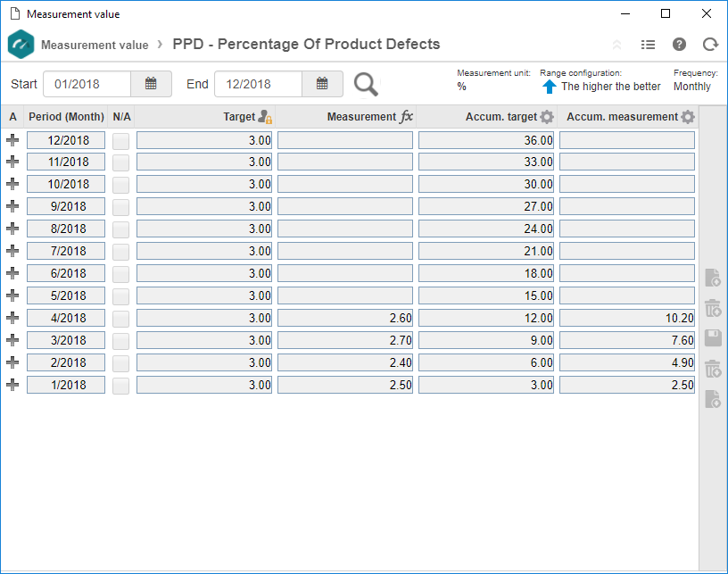Click the 7/2018 period cell
This screenshot has height=574, width=728.
pyautogui.click(x=66, y=251)
